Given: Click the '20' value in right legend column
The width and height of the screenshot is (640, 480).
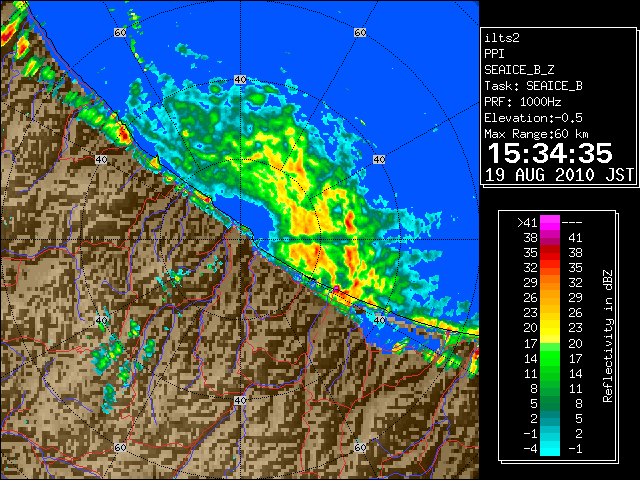Looking at the screenshot, I should (x=575, y=344).
